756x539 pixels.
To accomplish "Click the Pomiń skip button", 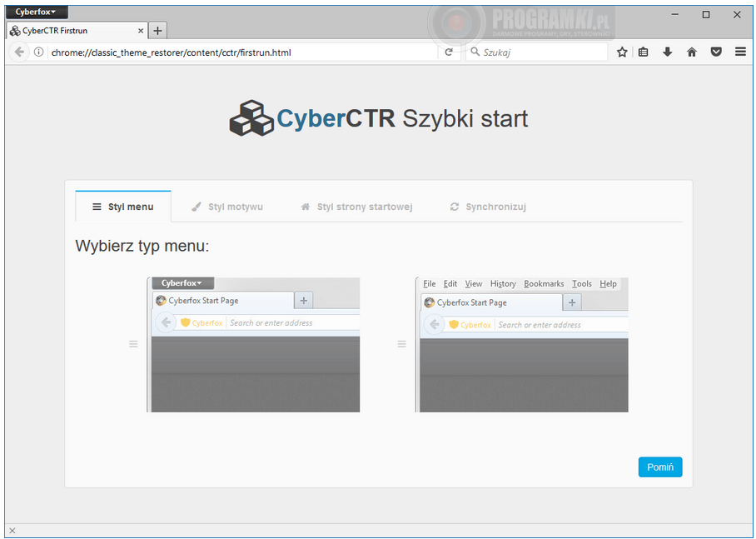I will 660,467.
